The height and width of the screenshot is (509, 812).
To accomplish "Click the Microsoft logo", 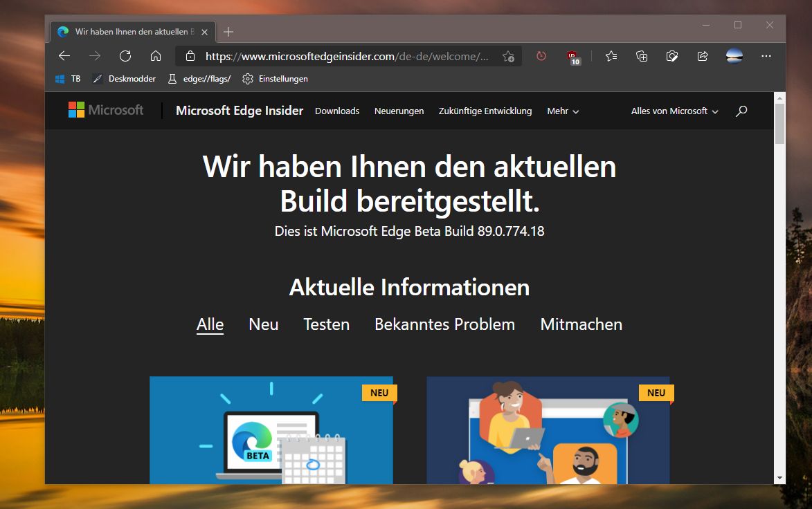I will (106, 110).
